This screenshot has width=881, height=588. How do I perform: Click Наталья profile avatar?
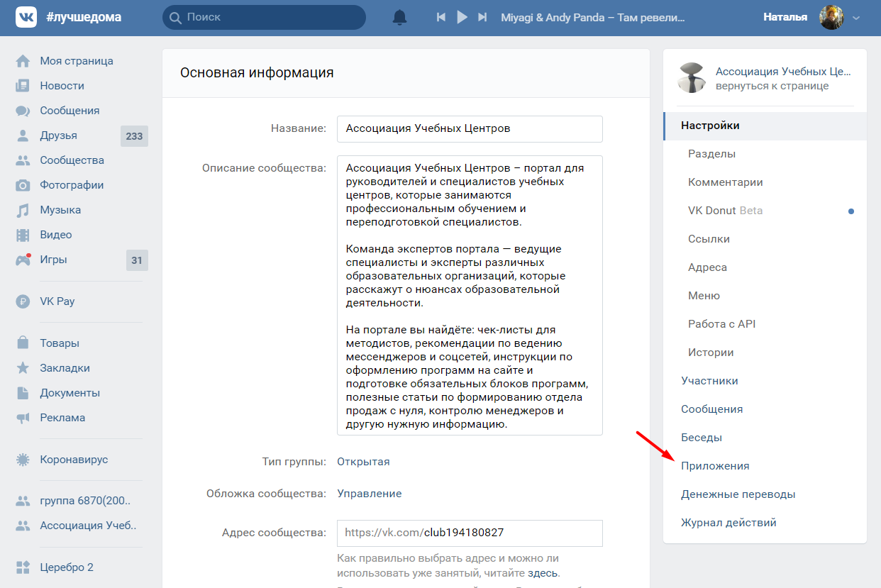click(831, 17)
